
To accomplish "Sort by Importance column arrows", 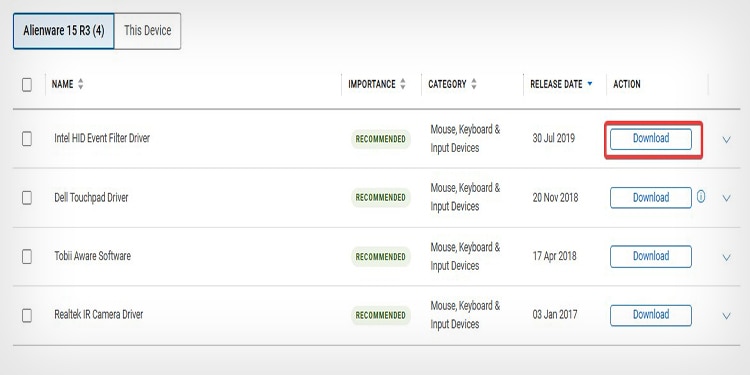I will click(403, 84).
